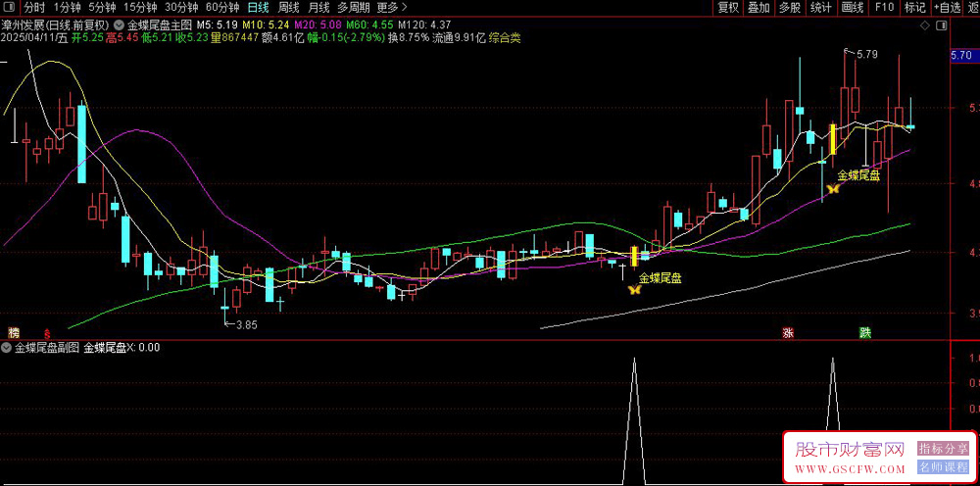The image size is (980, 486).
Task: Click the M120: 4.37 label
Action: (x=423, y=25)
